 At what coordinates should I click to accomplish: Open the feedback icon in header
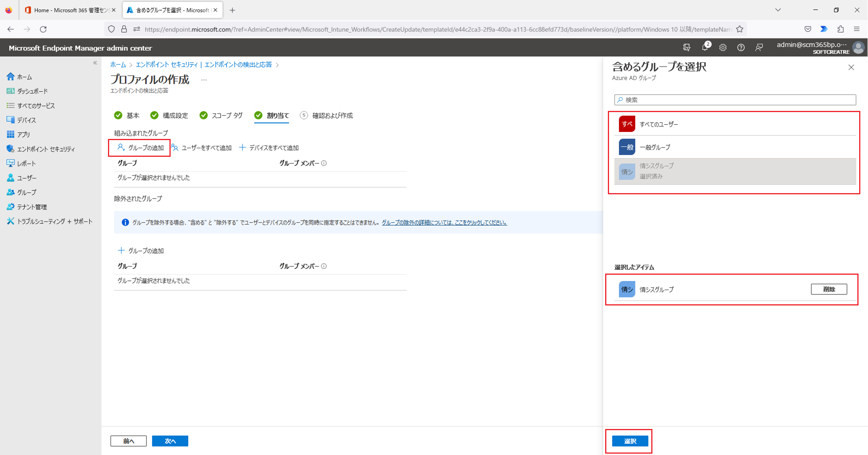click(759, 47)
